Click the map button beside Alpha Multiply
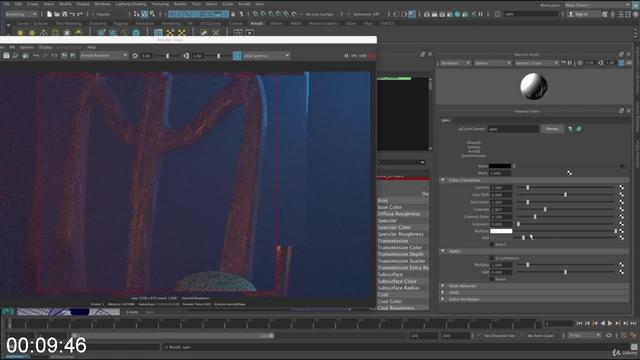Image resolution: width=640 pixels, height=360 pixels. (621, 264)
